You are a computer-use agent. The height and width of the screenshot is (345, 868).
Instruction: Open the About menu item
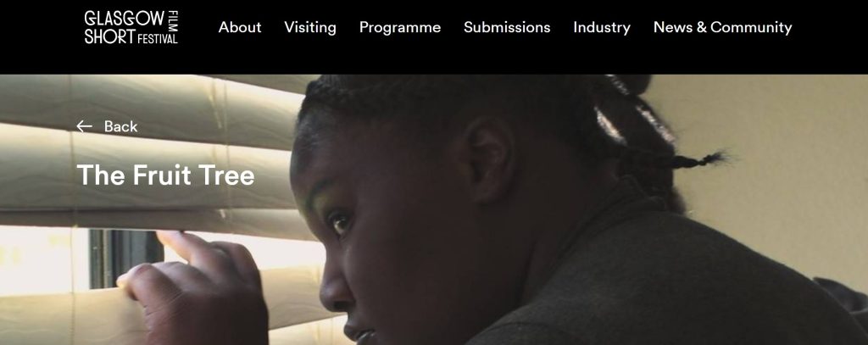coord(240,27)
